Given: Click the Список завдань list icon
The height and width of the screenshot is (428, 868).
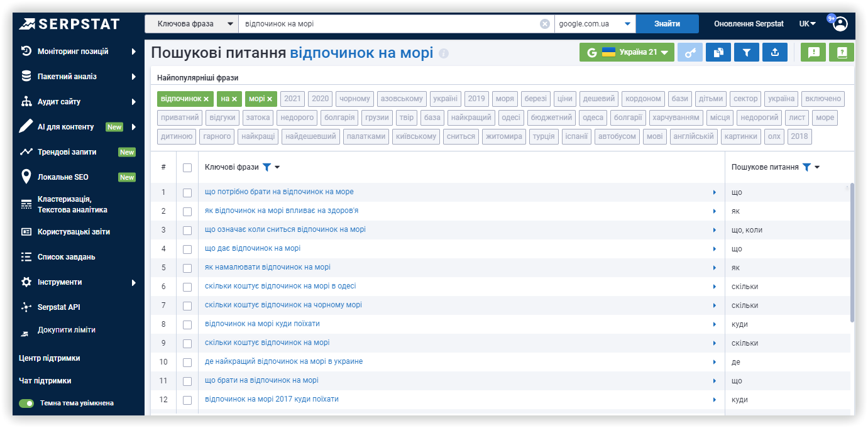Looking at the screenshot, I should pyautogui.click(x=26, y=256).
